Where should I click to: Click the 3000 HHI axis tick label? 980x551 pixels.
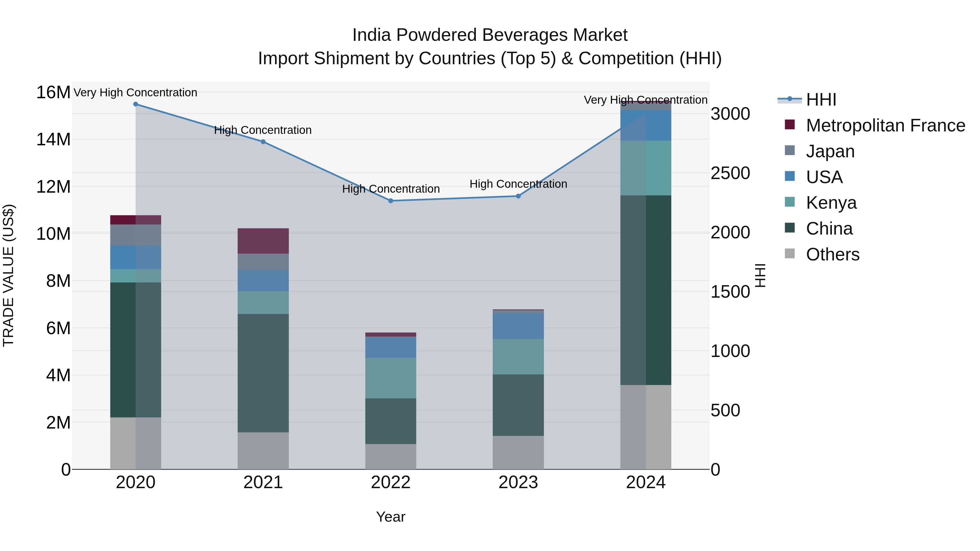click(x=730, y=114)
